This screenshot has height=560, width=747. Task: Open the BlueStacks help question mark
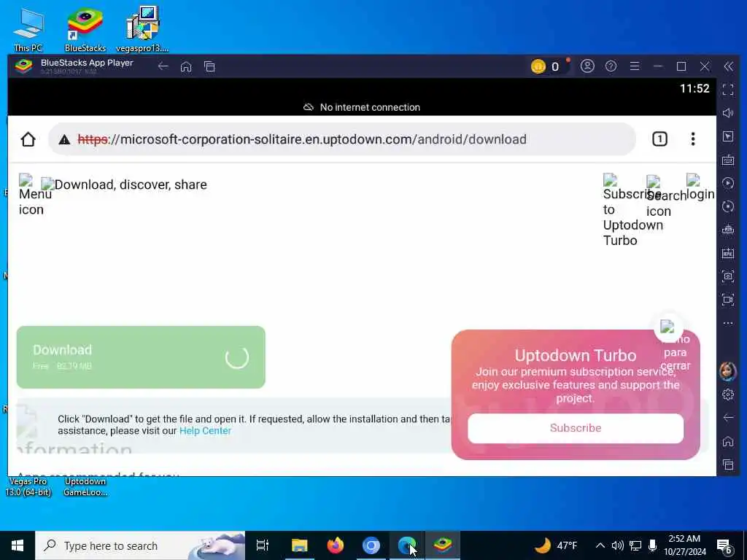tap(611, 66)
